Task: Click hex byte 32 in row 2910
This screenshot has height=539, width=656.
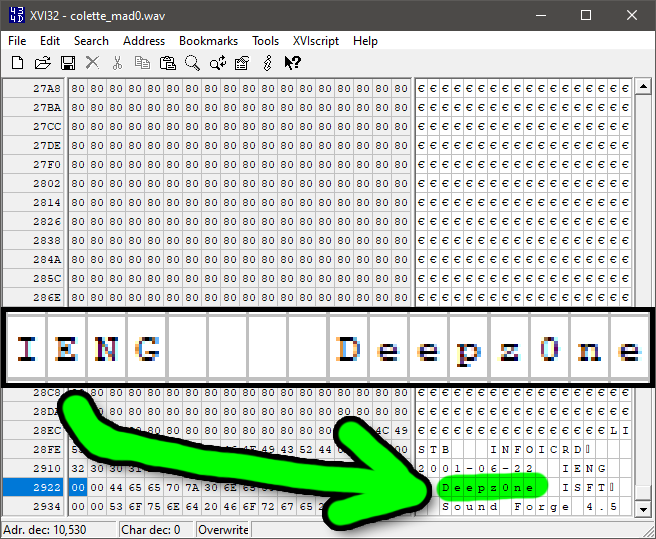Action: 78,468
